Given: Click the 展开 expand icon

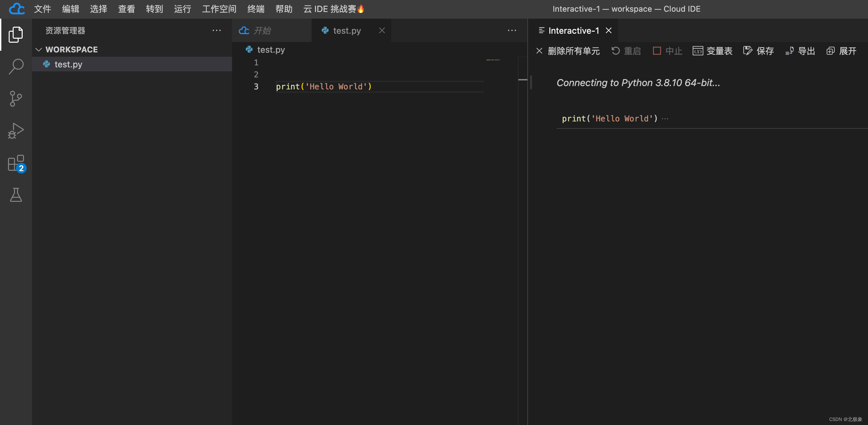Looking at the screenshot, I should [831, 51].
